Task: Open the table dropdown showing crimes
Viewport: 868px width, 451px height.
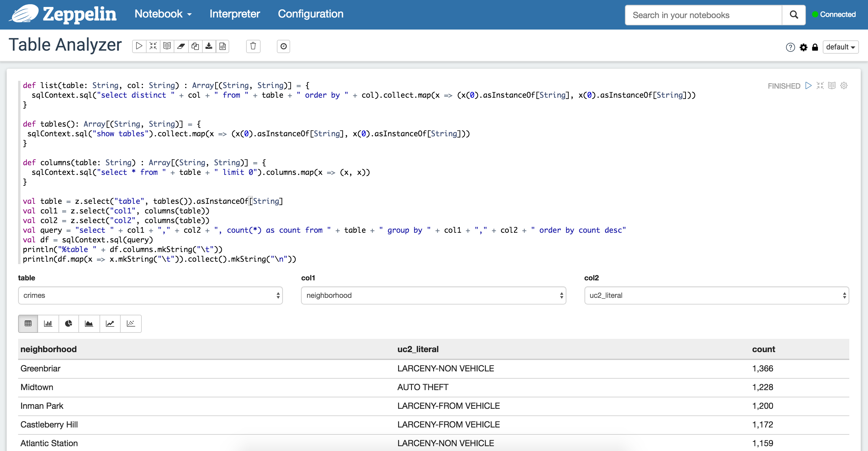Action: click(x=150, y=295)
